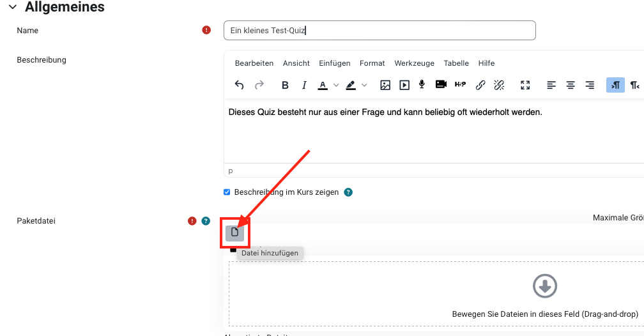Image resolution: width=644 pixels, height=336 pixels.
Task: Open the text color dropdown arrow
Action: click(336, 85)
